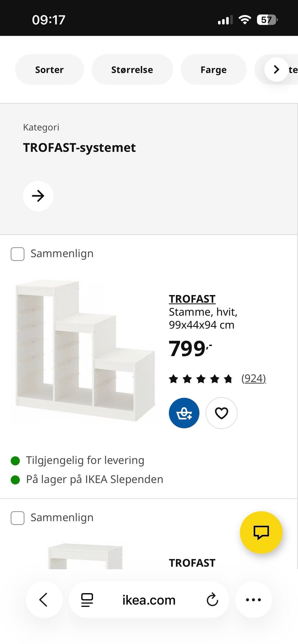Show more filters with right chevron
The width and height of the screenshot is (298, 644).
coord(276,69)
